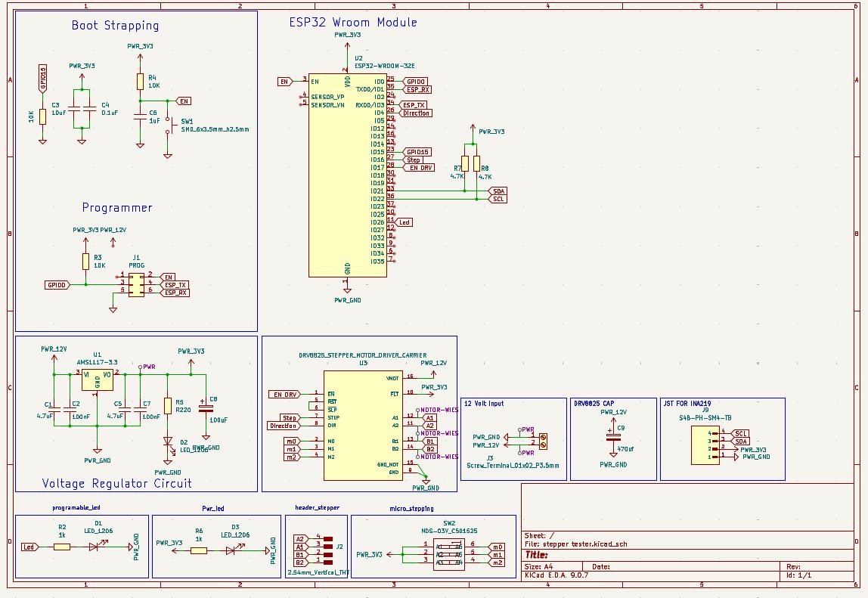Viewport: 868px width, 598px height.
Task: Click the Led label on ESP32 IO26
Action: [404, 222]
